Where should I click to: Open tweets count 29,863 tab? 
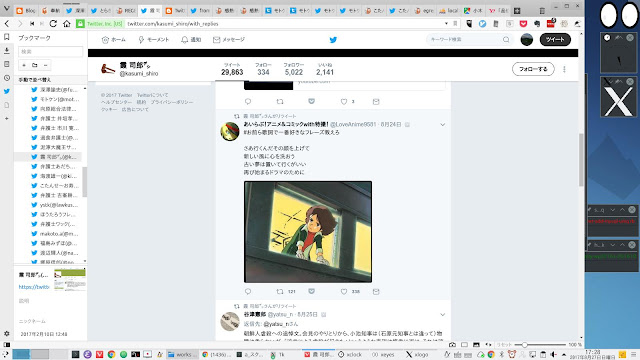(x=232, y=69)
